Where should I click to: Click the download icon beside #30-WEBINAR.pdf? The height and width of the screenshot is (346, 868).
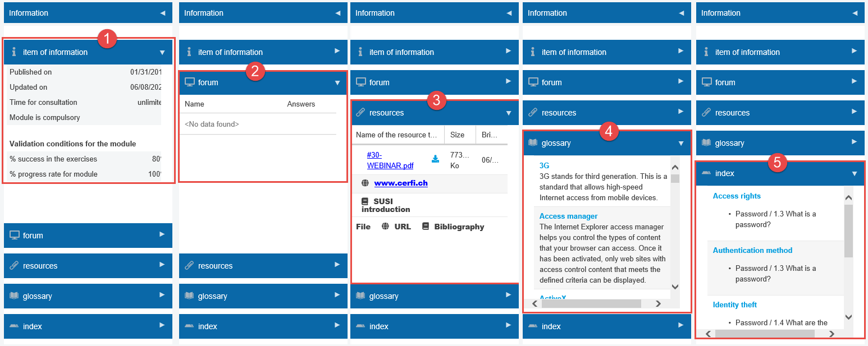[435, 159]
